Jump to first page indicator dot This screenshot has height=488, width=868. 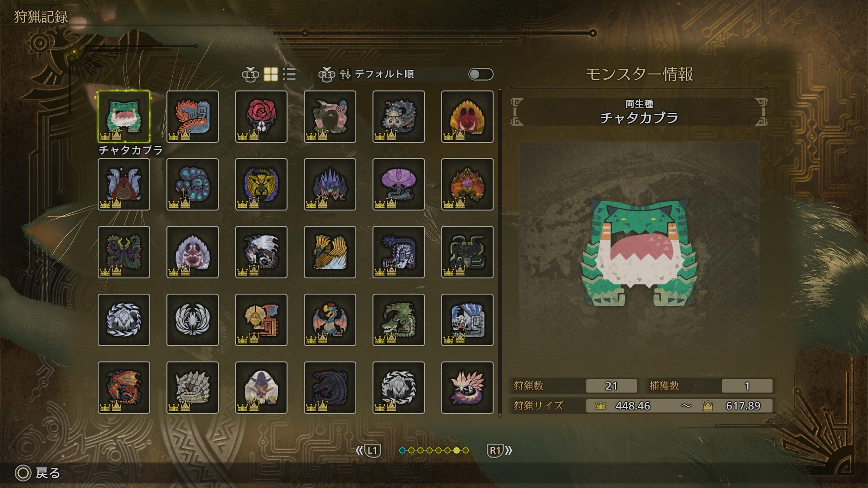coord(402,450)
